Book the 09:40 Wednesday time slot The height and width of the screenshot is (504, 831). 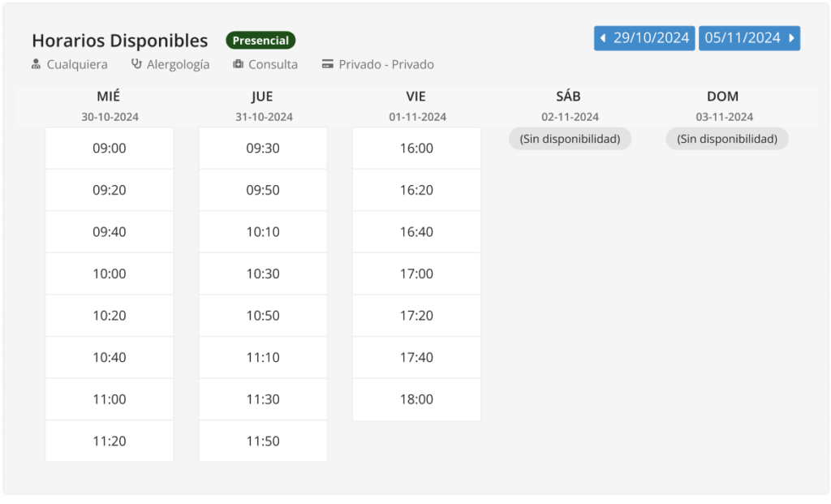110,232
